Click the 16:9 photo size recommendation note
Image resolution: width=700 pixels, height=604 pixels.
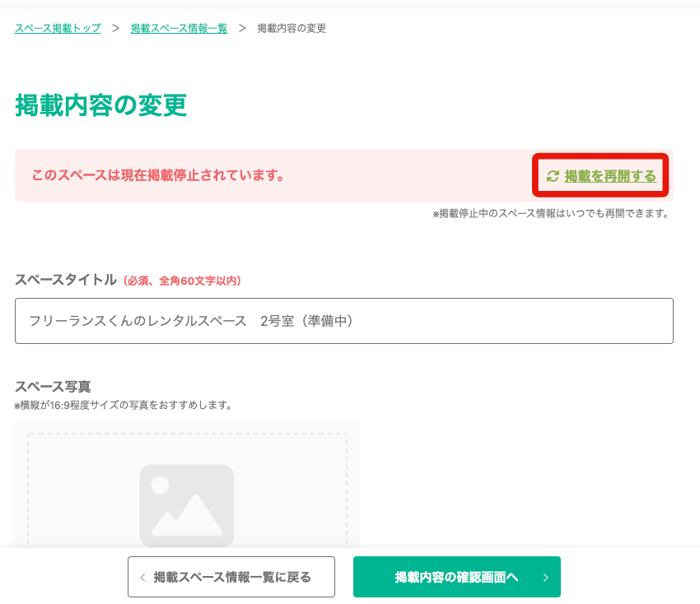pyautogui.click(x=124, y=406)
